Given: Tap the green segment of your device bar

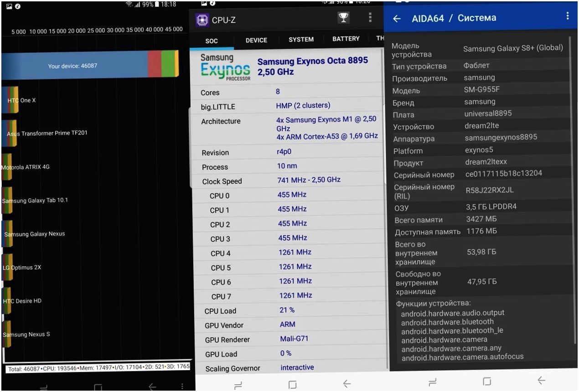Looking at the screenshot, I should click(x=168, y=64).
